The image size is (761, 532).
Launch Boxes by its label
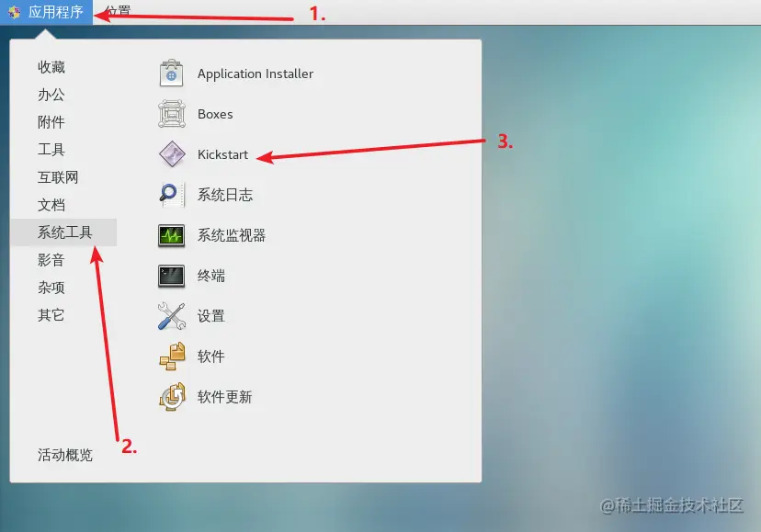[x=215, y=114]
